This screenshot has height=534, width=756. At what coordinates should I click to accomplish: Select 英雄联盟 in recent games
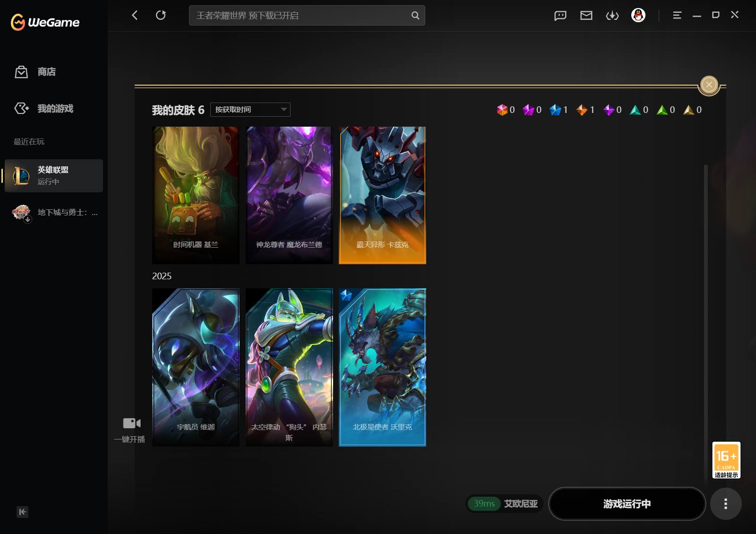click(x=54, y=176)
